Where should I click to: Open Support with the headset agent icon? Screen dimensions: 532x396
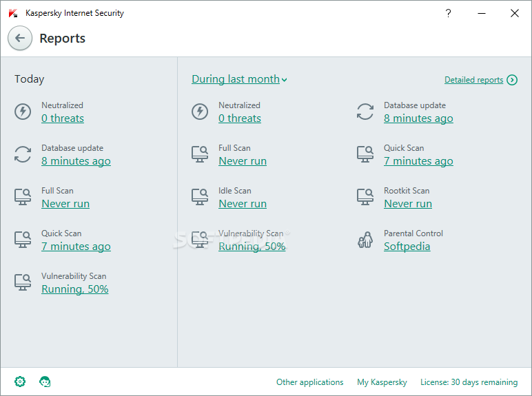(45, 382)
